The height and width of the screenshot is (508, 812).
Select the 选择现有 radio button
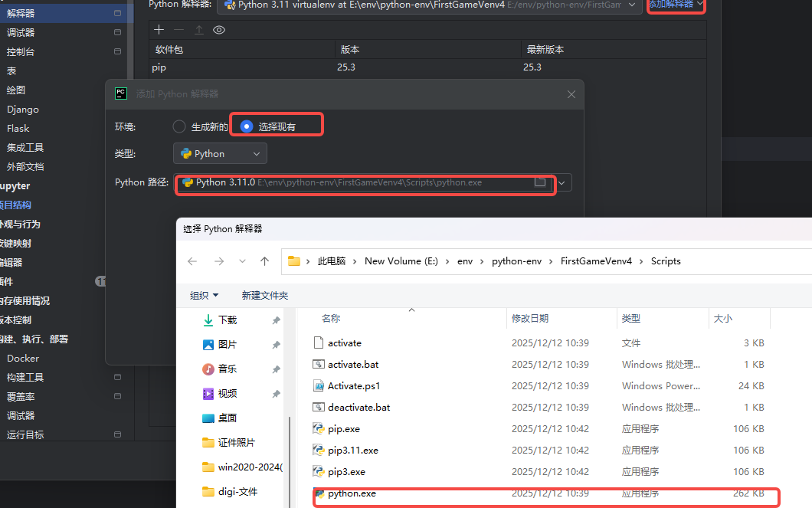click(247, 126)
